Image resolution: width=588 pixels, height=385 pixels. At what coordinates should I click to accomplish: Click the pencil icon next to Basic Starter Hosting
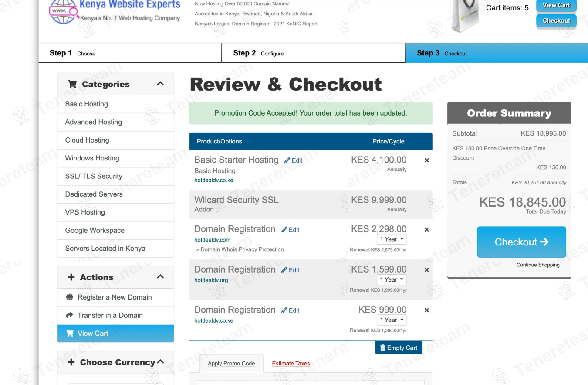(287, 160)
